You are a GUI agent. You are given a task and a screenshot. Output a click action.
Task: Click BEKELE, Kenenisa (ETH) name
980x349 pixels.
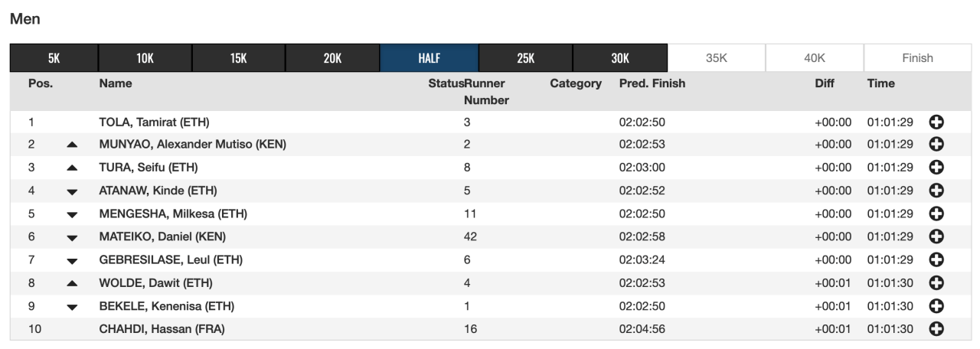coord(166,306)
